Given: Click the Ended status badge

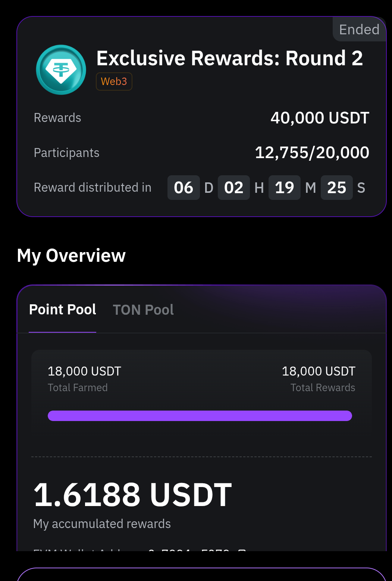Looking at the screenshot, I should coord(359,29).
